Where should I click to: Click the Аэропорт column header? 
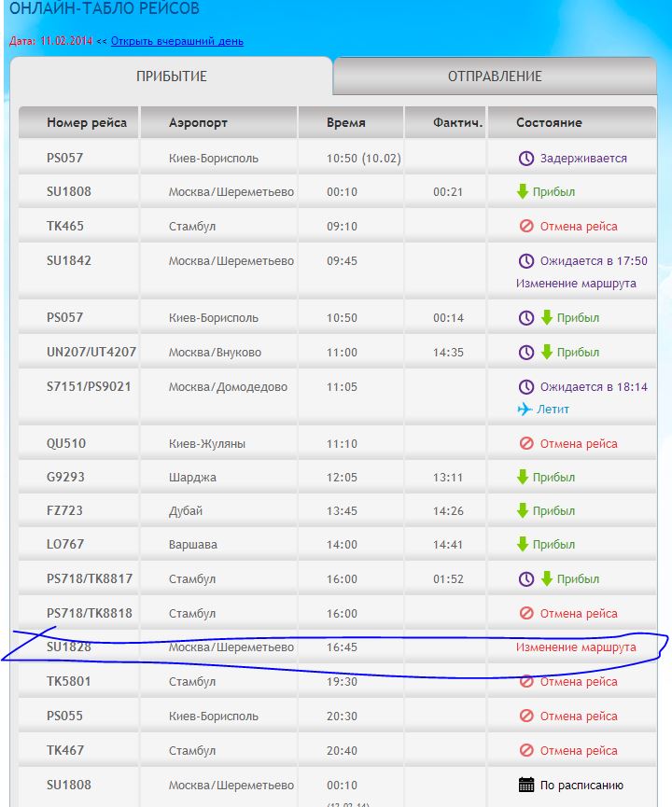(x=198, y=122)
